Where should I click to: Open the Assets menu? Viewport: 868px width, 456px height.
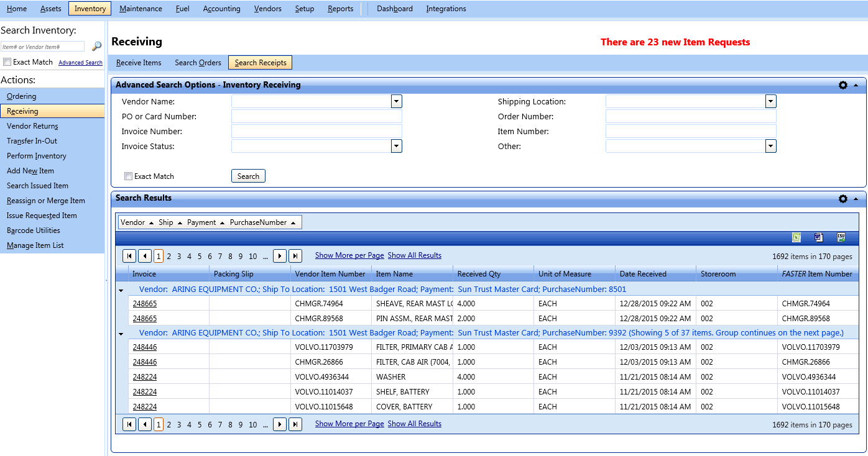point(51,9)
